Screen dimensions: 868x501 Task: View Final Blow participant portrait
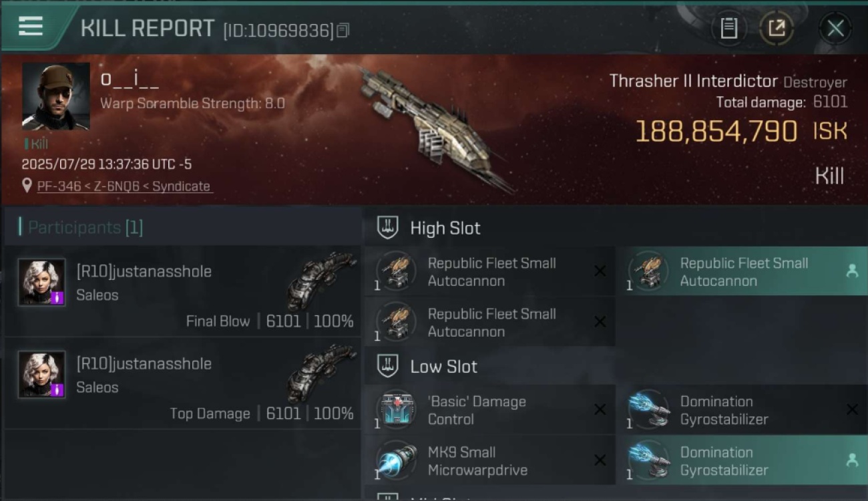pyautogui.click(x=42, y=283)
